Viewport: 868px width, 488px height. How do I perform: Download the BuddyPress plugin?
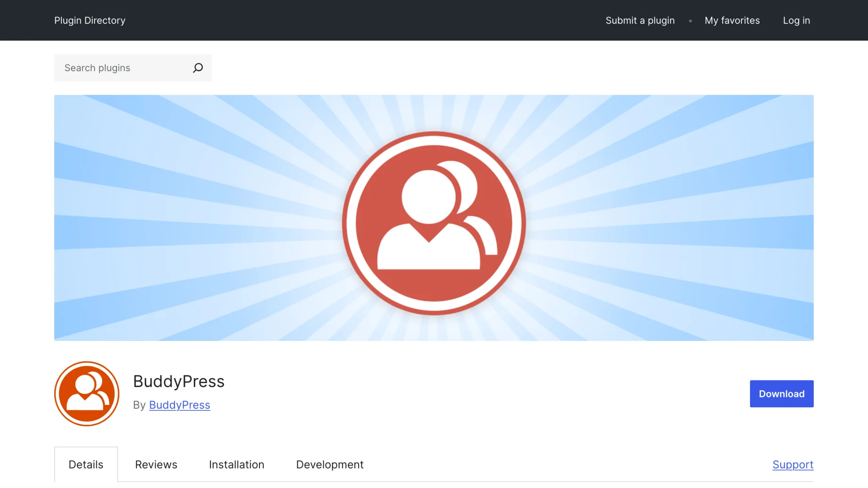[x=782, y=394]
